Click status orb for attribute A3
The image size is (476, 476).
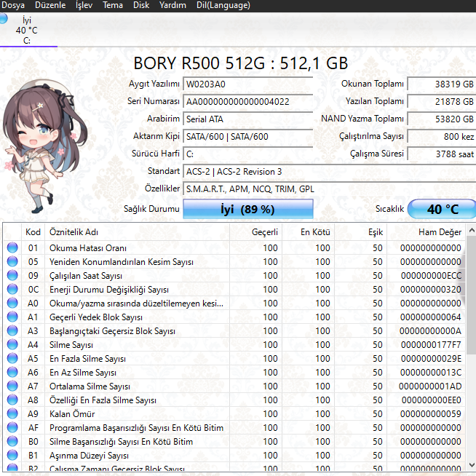[12, 330]
